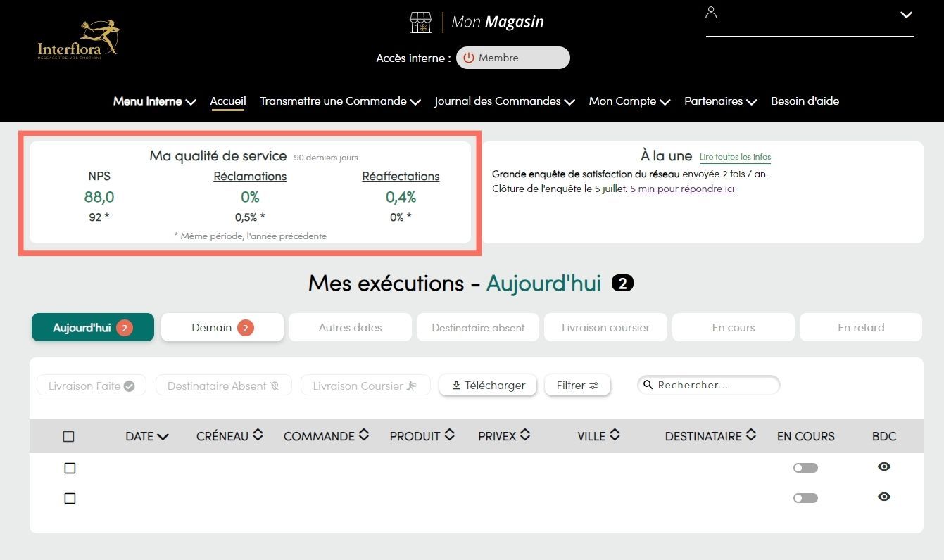Sort by PRODUIT column
944x560 pixels.
(x=422, y=436)
